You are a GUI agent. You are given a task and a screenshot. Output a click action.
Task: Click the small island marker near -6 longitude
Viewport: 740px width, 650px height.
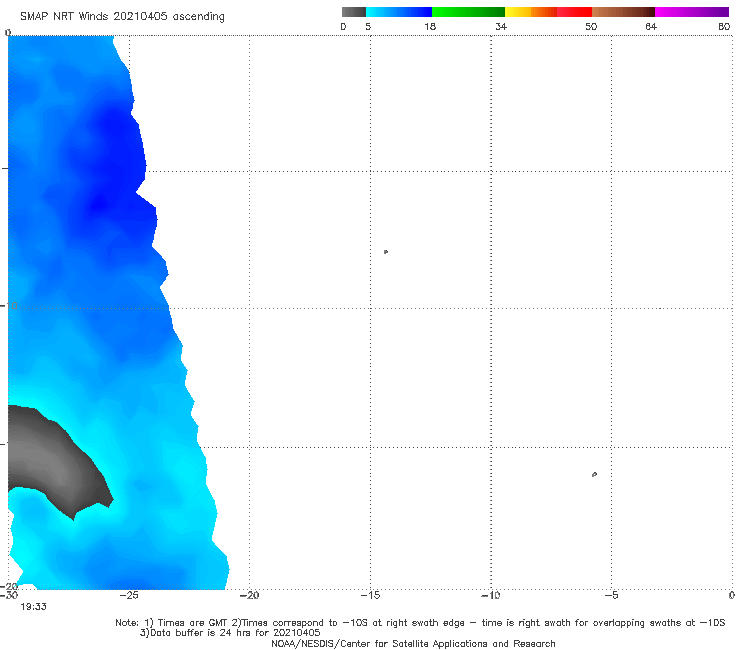594,474
